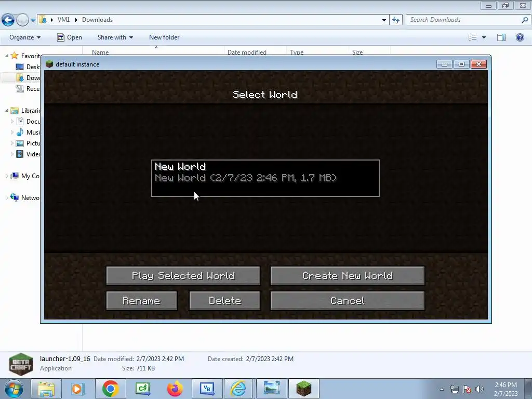Open the picture viewer icon in taskbar
Image resolution: width=532 pixels, height=399 pixels.
[x=272, y=389]
